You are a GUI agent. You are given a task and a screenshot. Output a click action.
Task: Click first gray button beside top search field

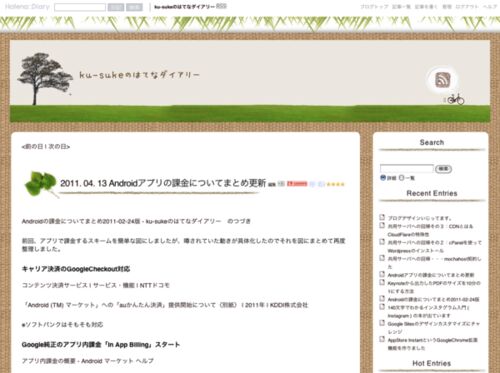pyautogui.click(x=116, y=7)
